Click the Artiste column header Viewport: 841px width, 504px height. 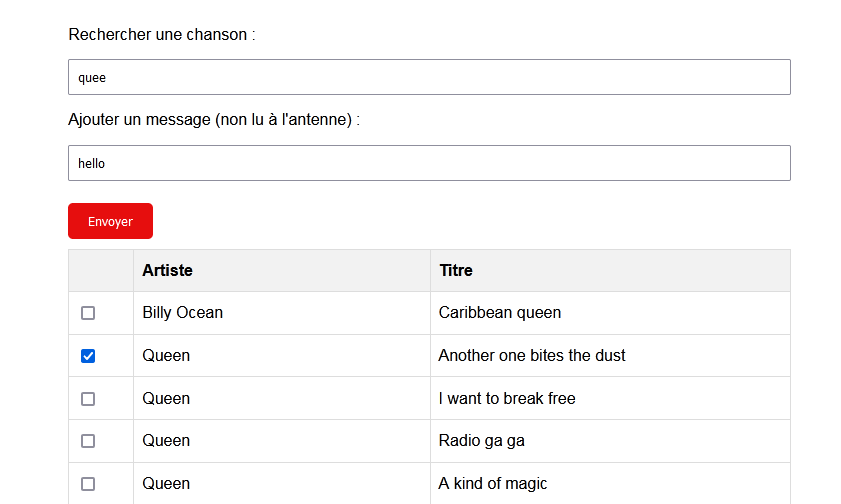tap(168, 270)
